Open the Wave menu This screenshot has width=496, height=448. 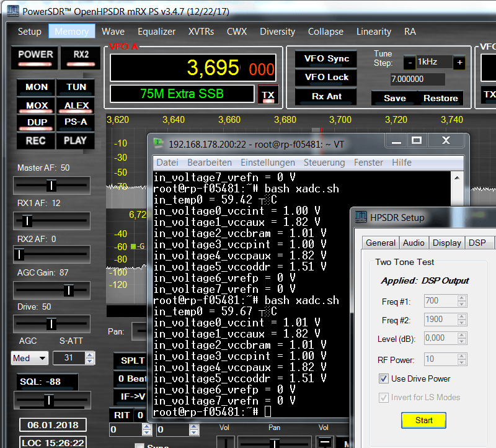pos(113,32)
